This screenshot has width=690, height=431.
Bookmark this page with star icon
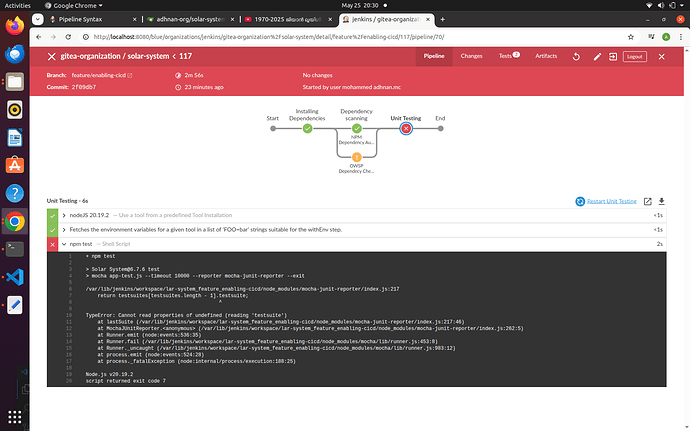click(x=631, y=37)
